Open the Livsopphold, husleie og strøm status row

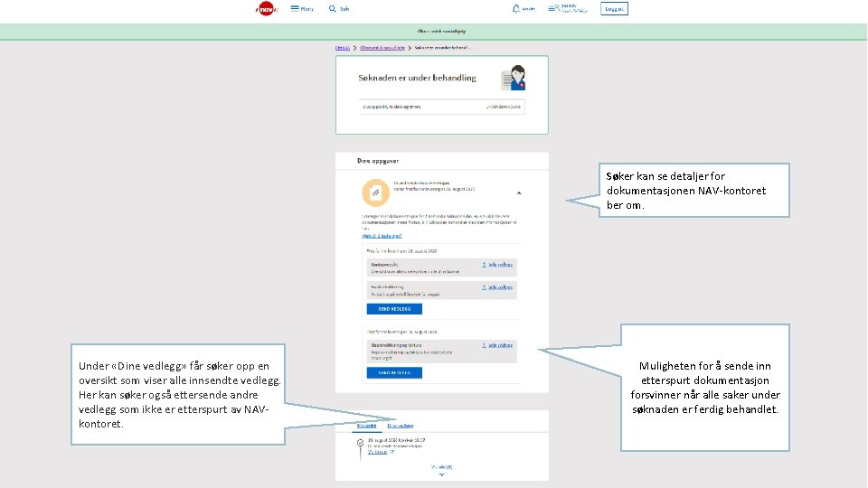442,107
